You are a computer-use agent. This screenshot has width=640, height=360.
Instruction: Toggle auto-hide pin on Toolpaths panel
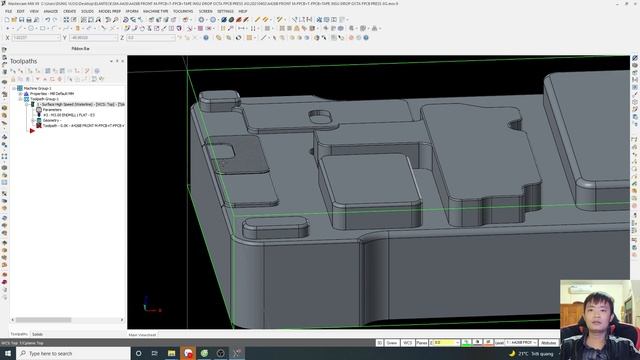pos(117,61)
